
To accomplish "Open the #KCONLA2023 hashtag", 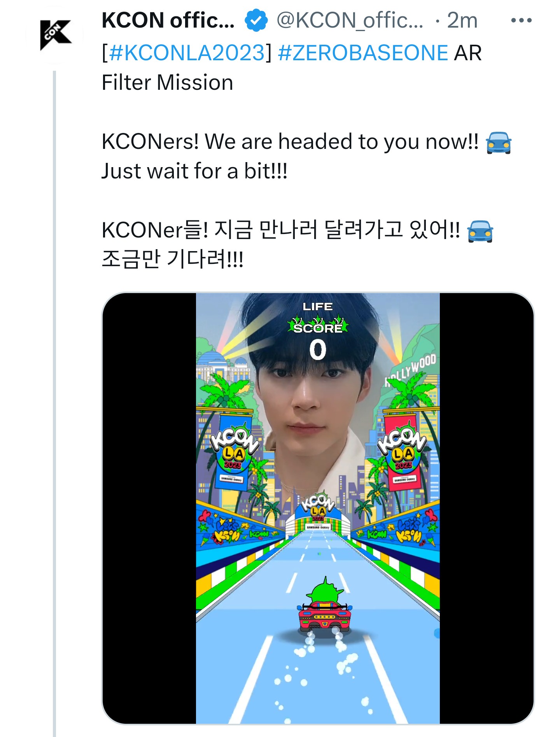I will (187, 53).
